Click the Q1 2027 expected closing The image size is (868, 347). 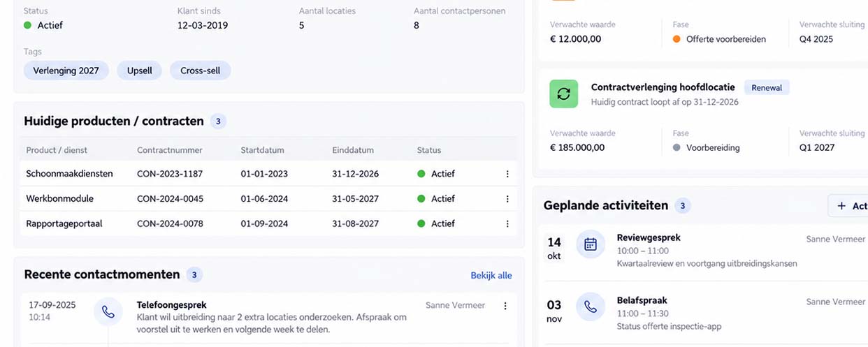(x=817, y=148)
